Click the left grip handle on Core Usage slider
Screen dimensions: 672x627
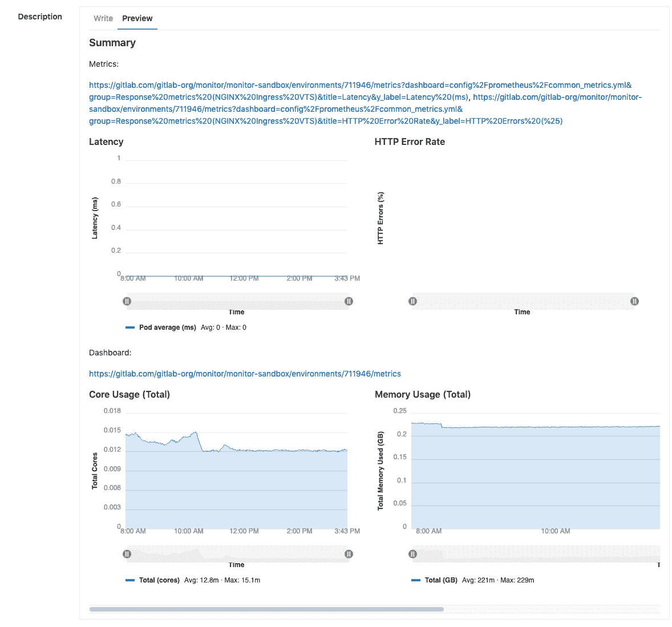coord(127,553)
